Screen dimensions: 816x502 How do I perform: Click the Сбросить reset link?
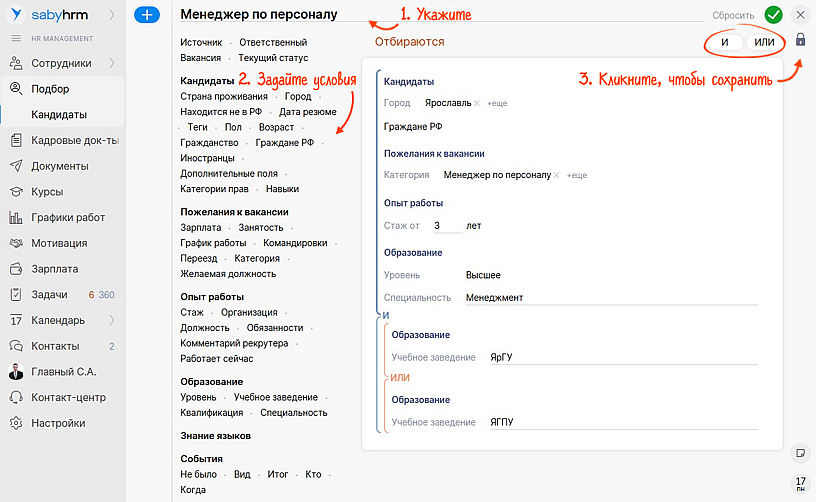pyautogui.click(x=733, y=16)
